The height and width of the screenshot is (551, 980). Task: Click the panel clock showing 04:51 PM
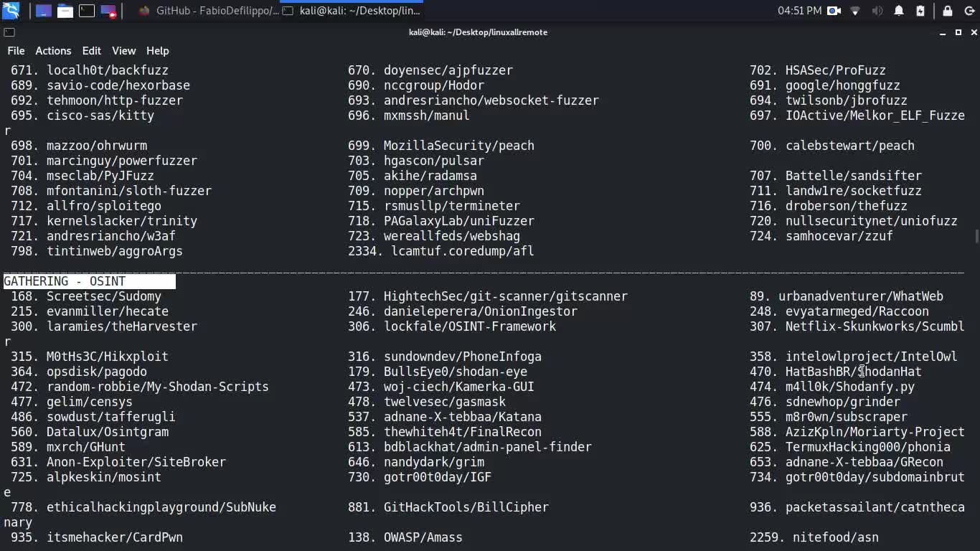coord(799,11)
